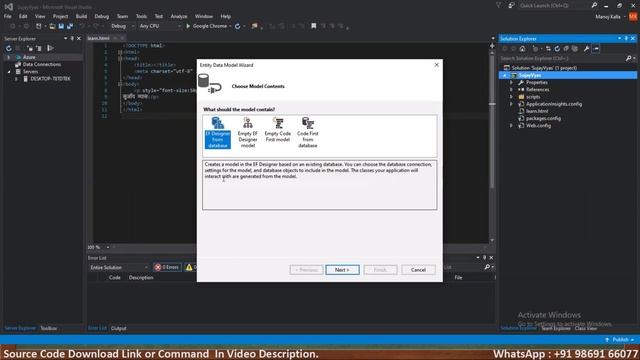This screenshot has width=640, height=360.
Task: Click the Save icon in main toolbar
Action: point(61,26)
